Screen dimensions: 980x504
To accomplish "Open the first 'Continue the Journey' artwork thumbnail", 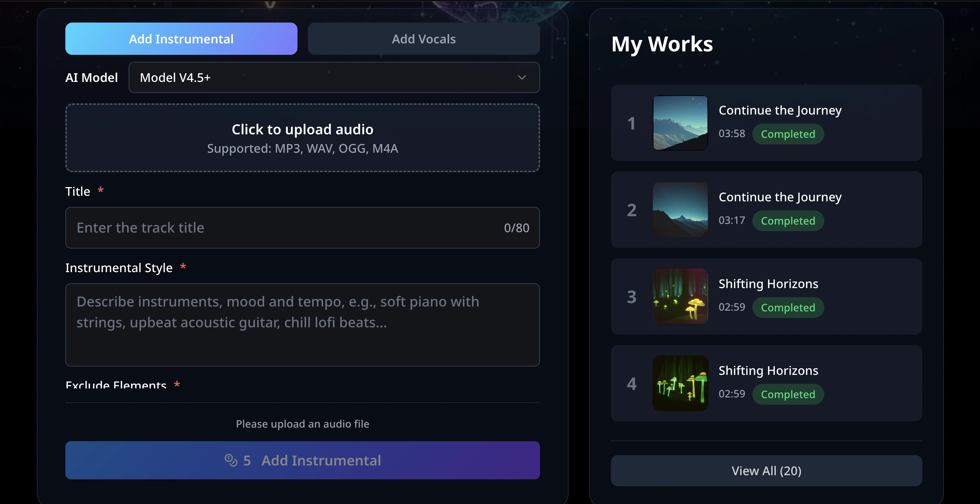I will 680,123.
